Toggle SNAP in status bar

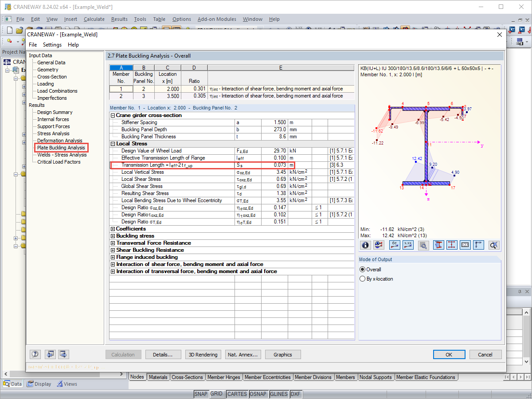[201, 394]
